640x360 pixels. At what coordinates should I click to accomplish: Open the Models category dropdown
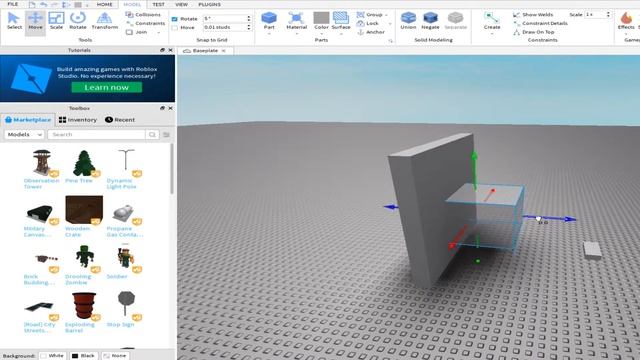[x=24, y=134]
